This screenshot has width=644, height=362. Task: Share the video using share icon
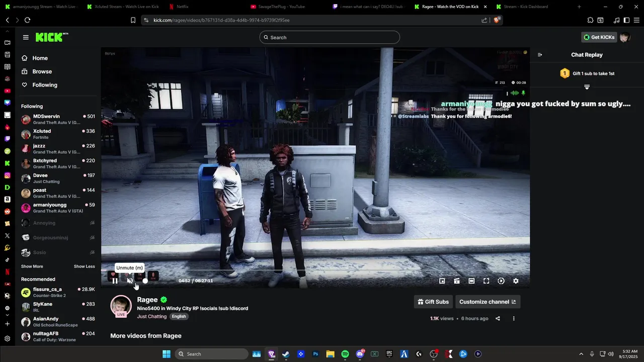[498, 318]
